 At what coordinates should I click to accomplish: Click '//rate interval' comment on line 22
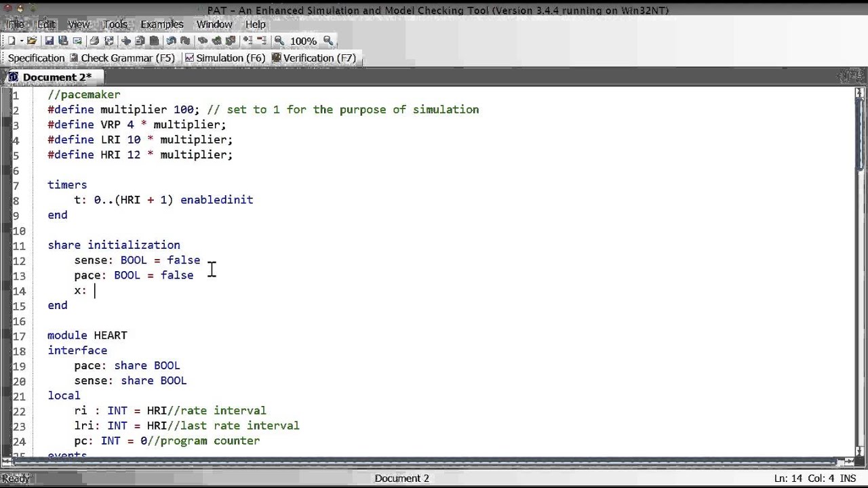(216, 411)
